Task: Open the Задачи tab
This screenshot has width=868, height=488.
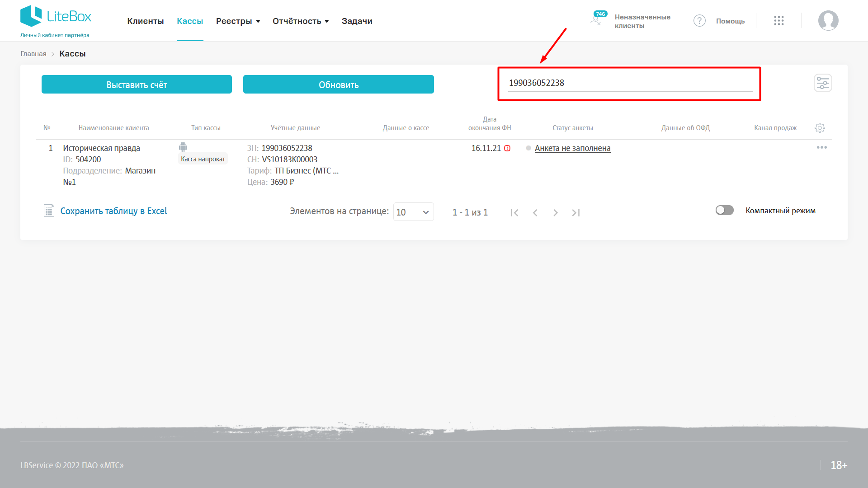Action: click(357, 21)
